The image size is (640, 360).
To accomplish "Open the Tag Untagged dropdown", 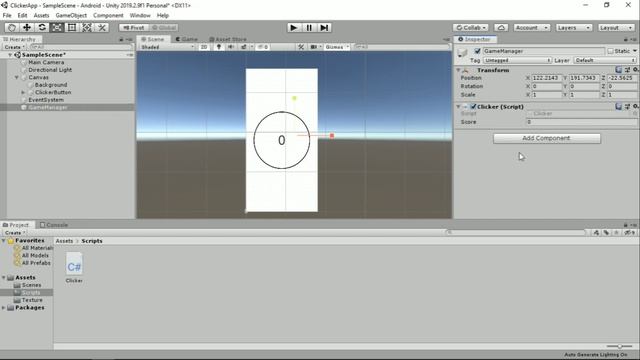I will coord(517,60).
